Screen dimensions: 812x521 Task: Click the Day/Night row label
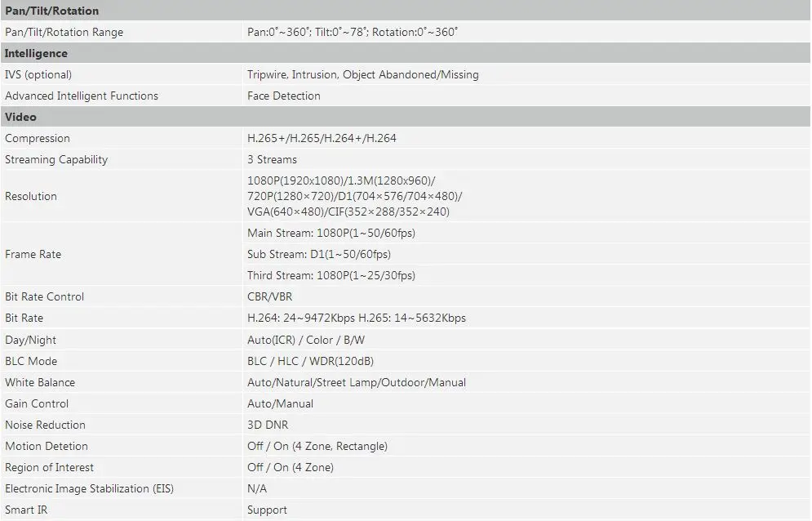(x=30, y=340)
